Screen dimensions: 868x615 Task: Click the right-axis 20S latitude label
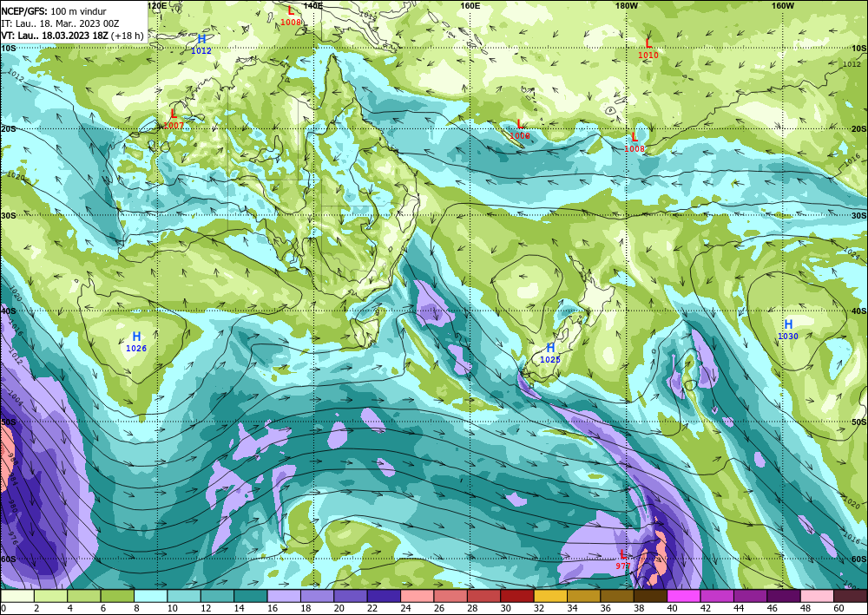[859, 128]
